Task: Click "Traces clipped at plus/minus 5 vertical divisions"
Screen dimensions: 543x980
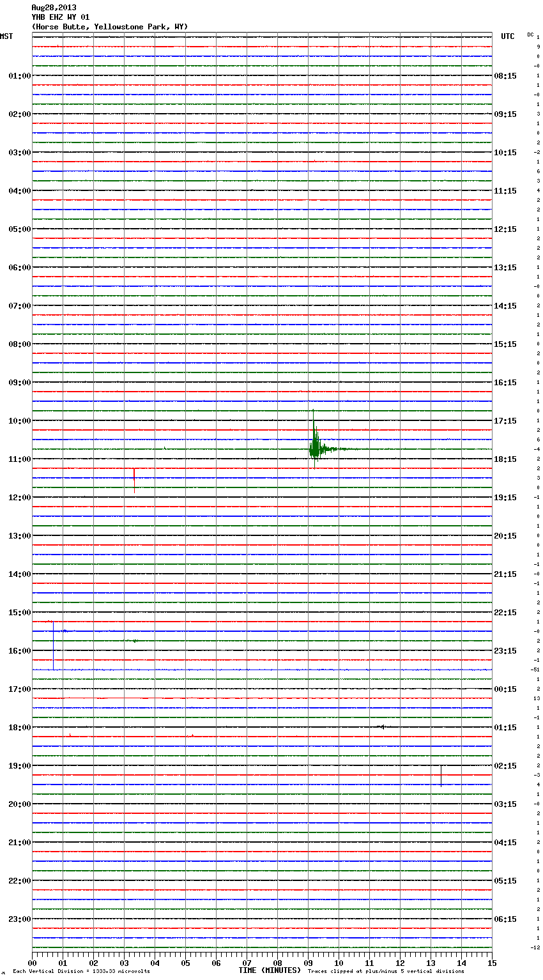Action: point(386,972)
